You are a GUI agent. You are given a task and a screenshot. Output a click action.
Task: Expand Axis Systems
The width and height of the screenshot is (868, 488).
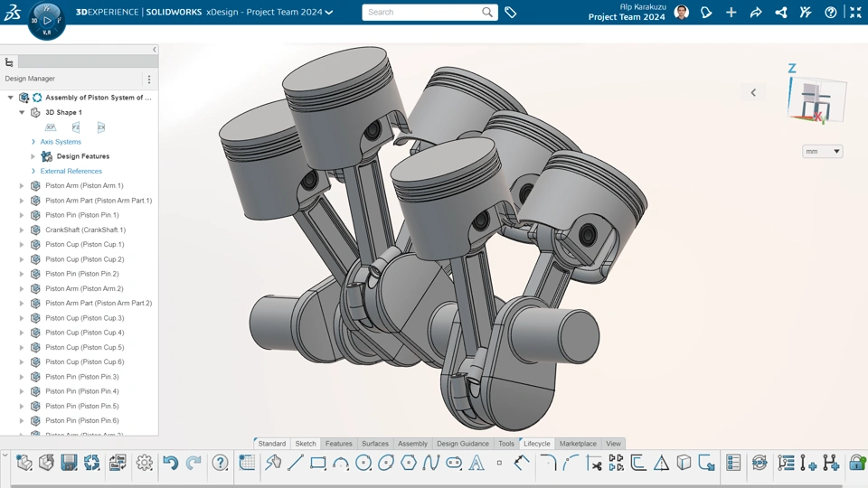[33, 142]
